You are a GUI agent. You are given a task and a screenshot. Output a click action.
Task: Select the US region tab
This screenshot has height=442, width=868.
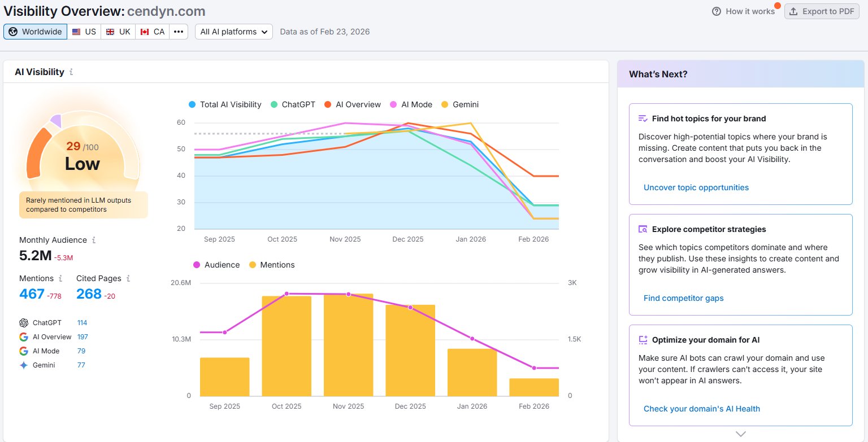84,32
